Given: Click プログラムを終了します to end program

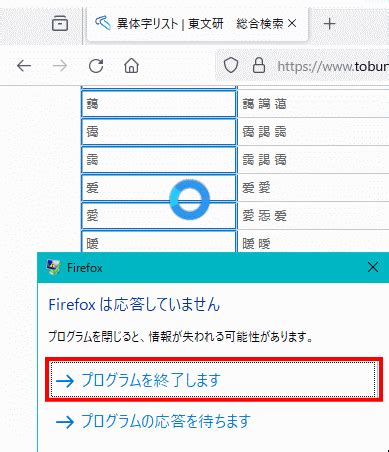Looking at the screenshot, I should (x=214, y=380).
